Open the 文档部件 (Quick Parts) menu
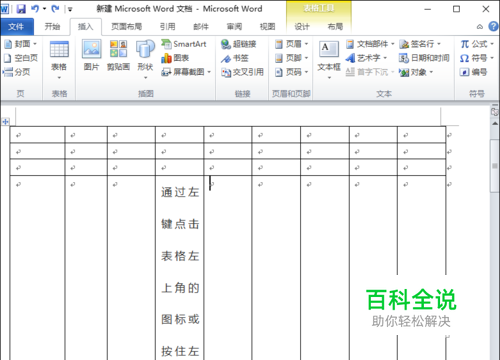 pyautogui.click(x=370, y=44)
